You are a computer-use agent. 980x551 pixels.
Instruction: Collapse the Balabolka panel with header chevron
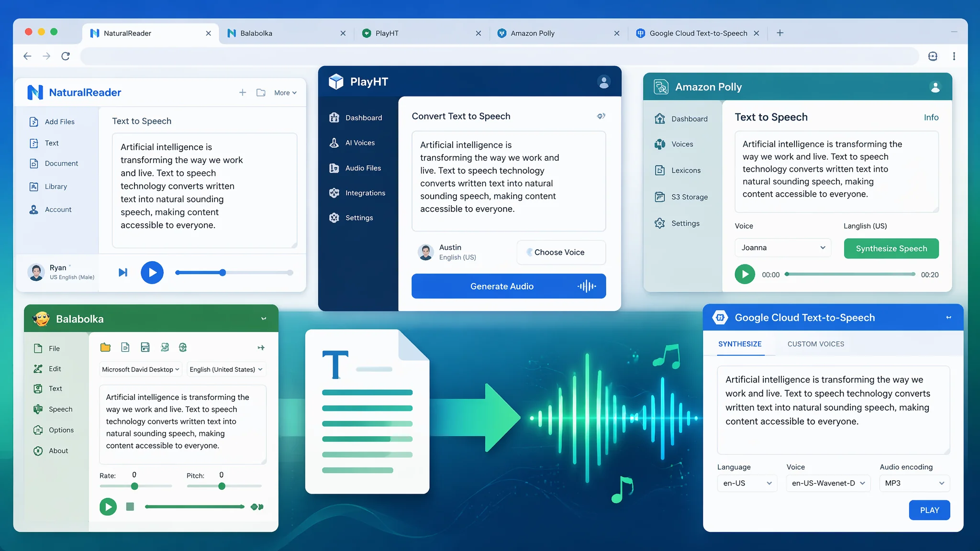tap(264, 319)
